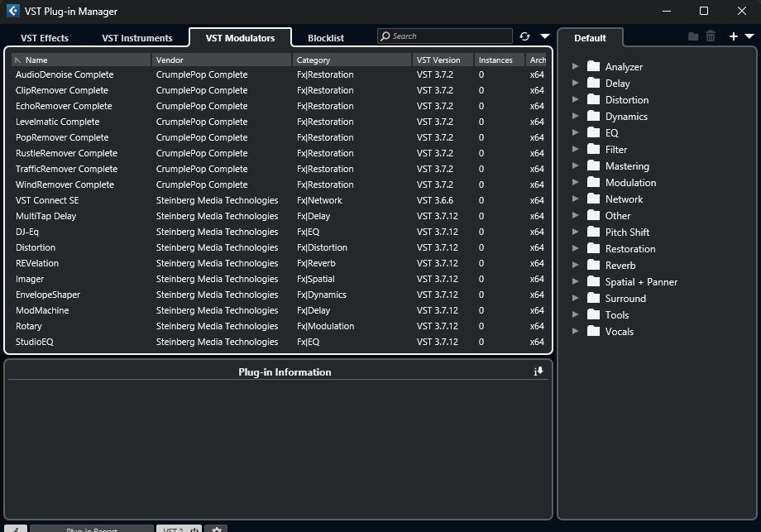Click the Cubase logo in the title bar
This screenshot has width=761, height=532.
[13, 11]
